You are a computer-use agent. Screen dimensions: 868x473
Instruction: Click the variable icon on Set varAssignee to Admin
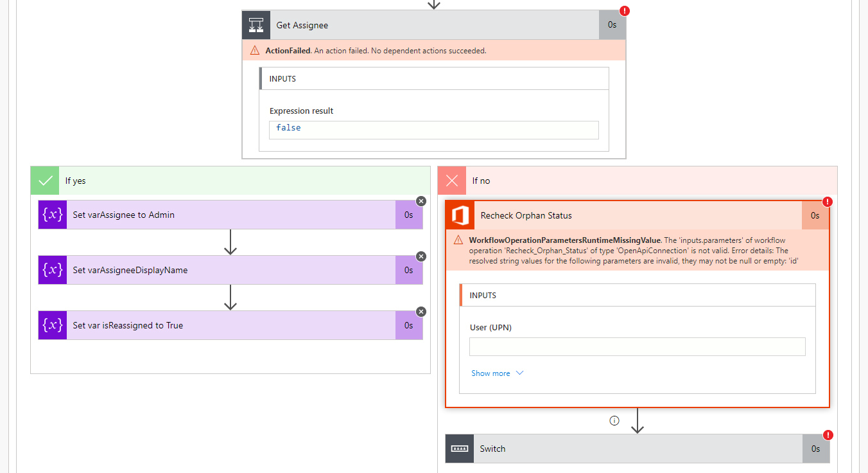point(52,214)
